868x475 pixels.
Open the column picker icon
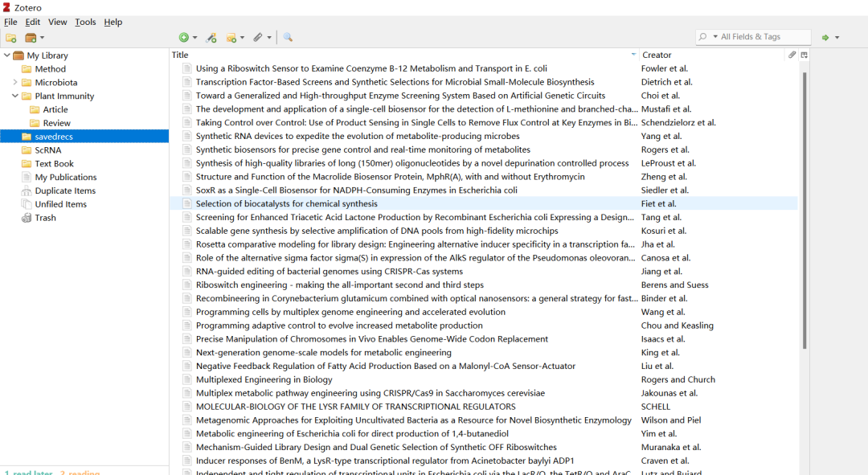coord(805,55)
